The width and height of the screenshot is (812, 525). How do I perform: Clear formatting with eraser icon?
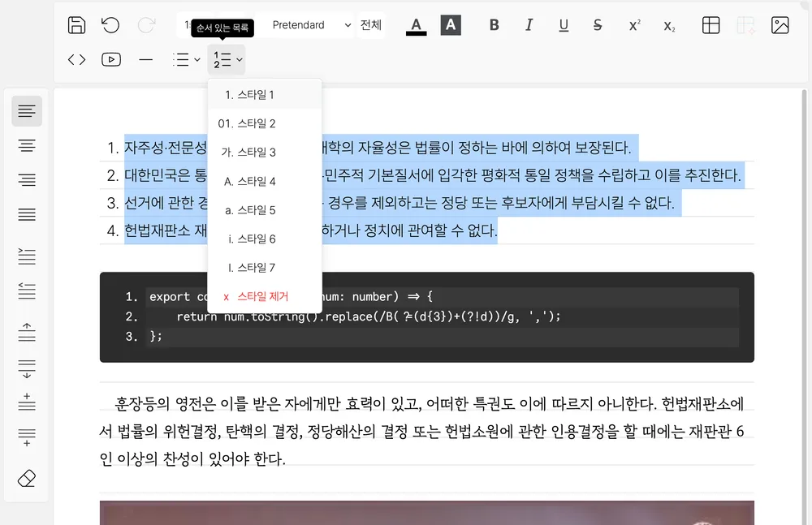pos(27,478)
